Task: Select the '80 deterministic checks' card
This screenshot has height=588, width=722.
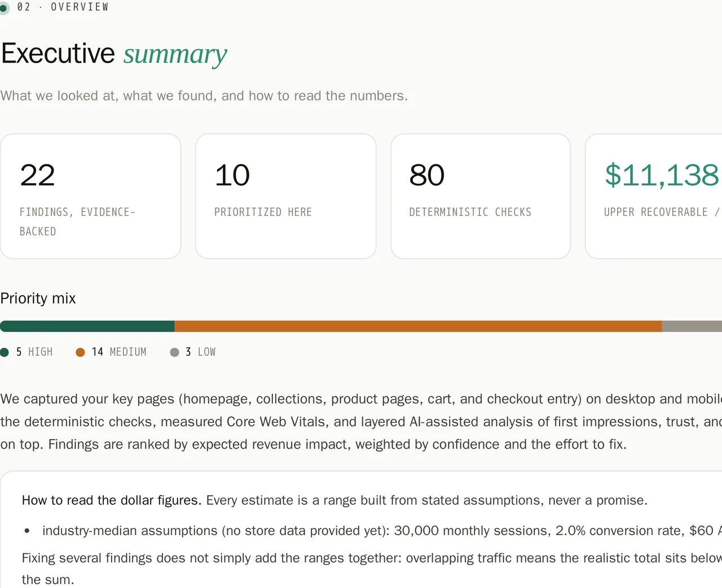Action: 481,196
